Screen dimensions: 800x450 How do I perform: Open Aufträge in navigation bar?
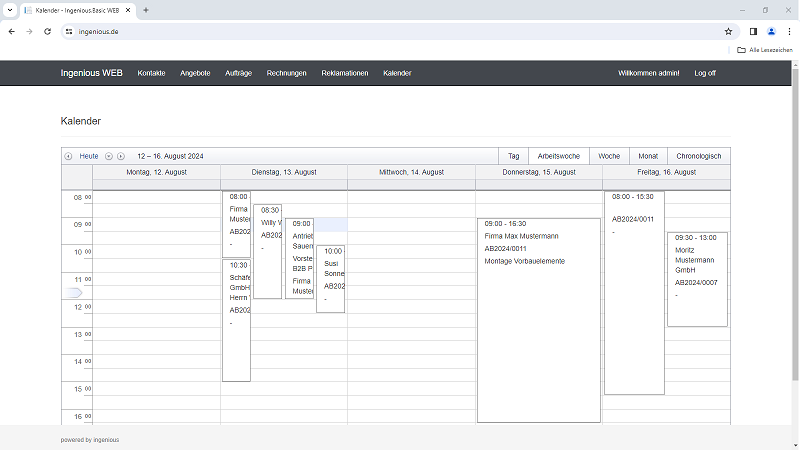tap(238, 73)
